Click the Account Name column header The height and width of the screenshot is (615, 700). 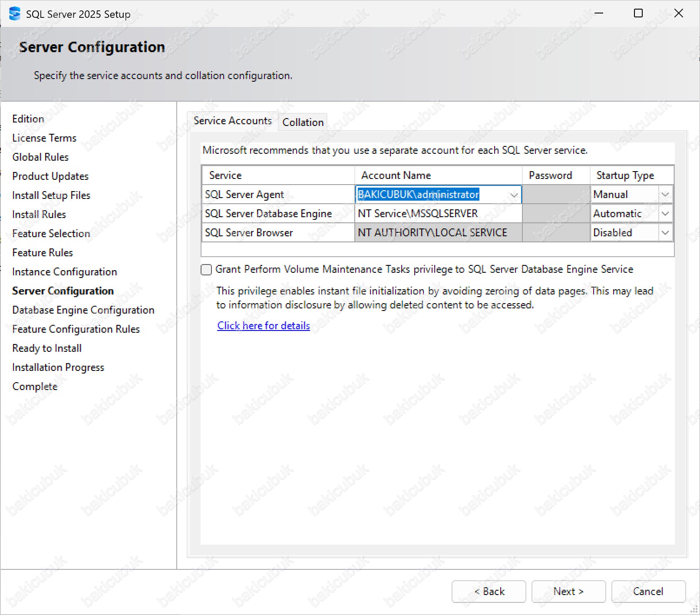pyautogui.click(x=438, y=175)
